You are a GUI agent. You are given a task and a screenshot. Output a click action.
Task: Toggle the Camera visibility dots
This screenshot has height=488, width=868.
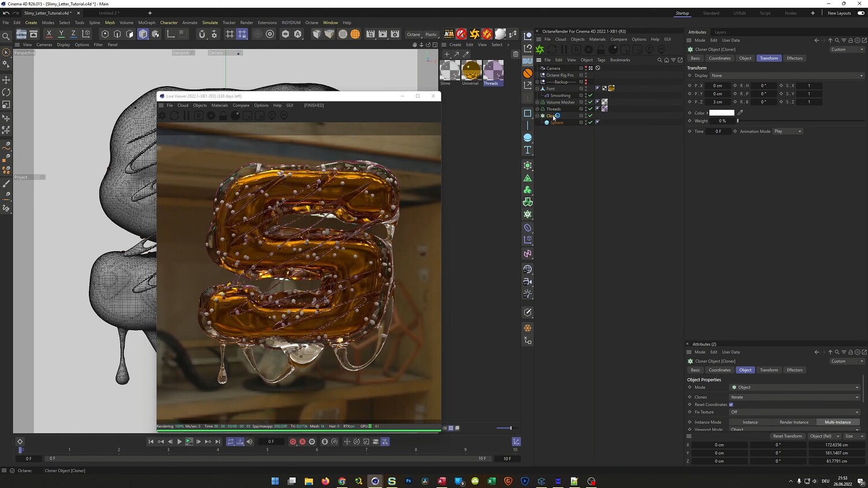(586, 68)
